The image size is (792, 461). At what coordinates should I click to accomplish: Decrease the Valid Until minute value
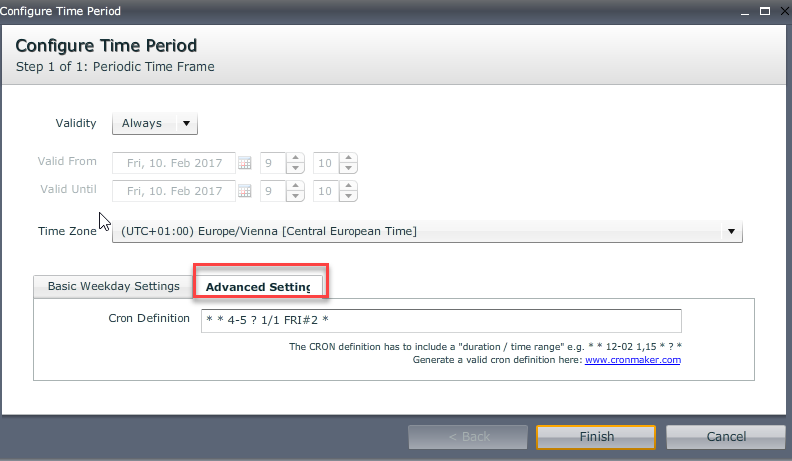point(350,197)
